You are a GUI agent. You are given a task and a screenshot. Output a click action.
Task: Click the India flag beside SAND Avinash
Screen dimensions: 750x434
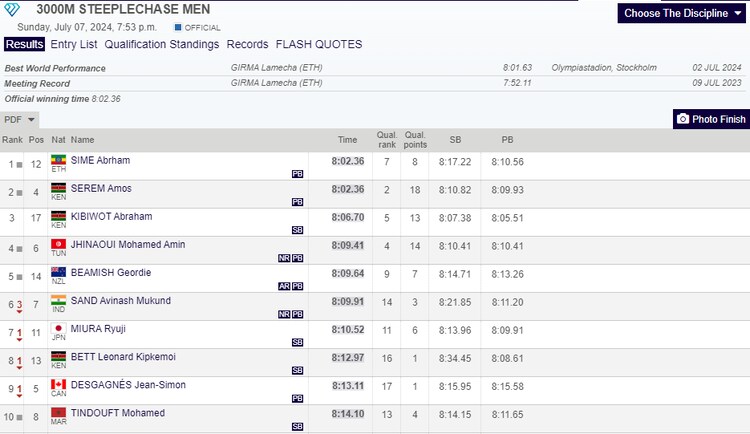59,299
